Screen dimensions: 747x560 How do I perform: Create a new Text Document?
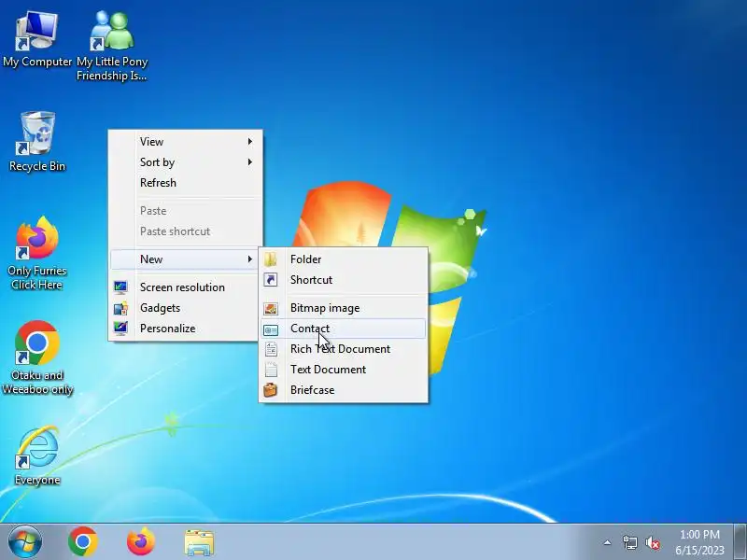point(343,370)
